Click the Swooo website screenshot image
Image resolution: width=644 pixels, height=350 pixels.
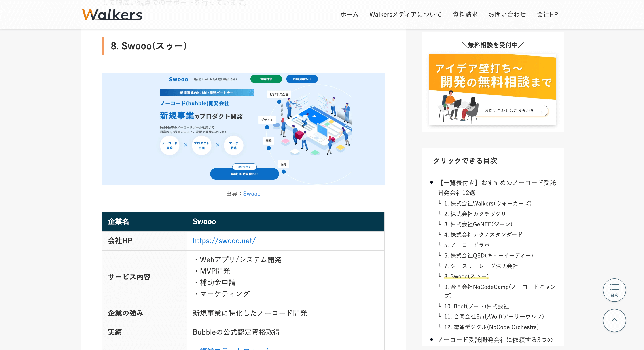tap(243, 129)
